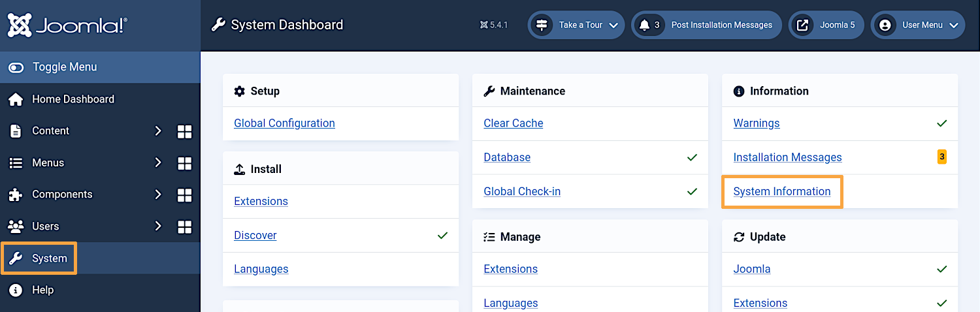Open Content menu in sidebar
This screenshot has width=980, height=312.
(50, 131)
